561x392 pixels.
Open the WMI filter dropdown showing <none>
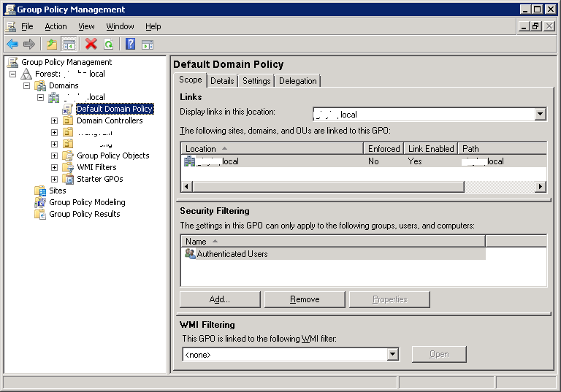[x=393, y=355]
